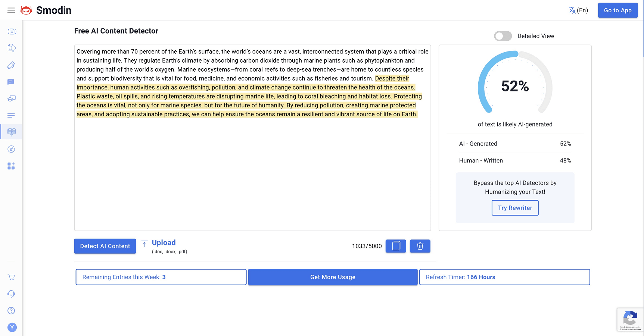Click inside the ocean essay text area

(252, 168)
